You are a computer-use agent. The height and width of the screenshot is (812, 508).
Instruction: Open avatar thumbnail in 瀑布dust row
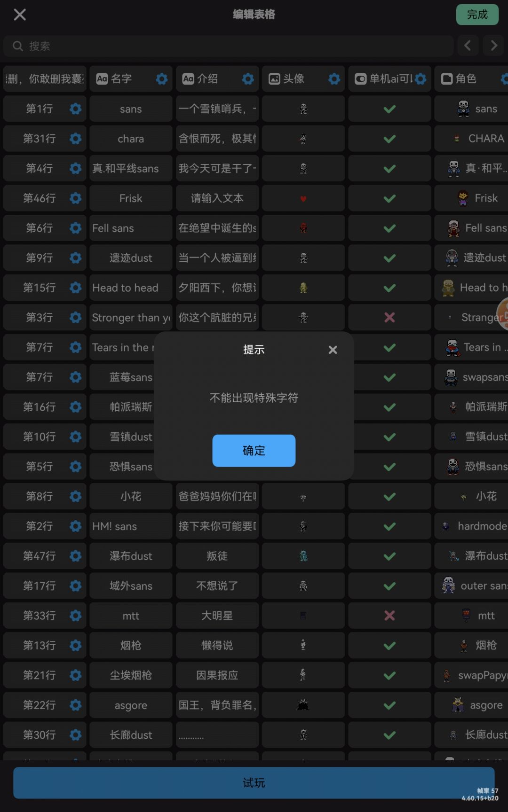pos(303,556)
